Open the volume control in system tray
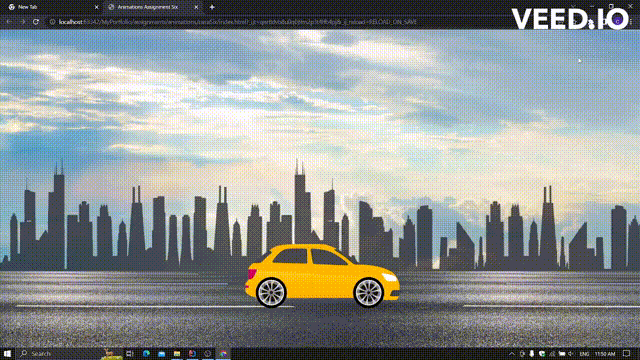The width and height of the screenshot is (640, 360). coord(571,354)
